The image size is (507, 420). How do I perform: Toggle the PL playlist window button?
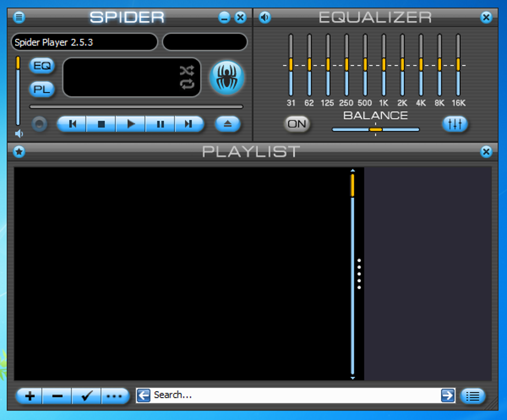pos(42,89)
